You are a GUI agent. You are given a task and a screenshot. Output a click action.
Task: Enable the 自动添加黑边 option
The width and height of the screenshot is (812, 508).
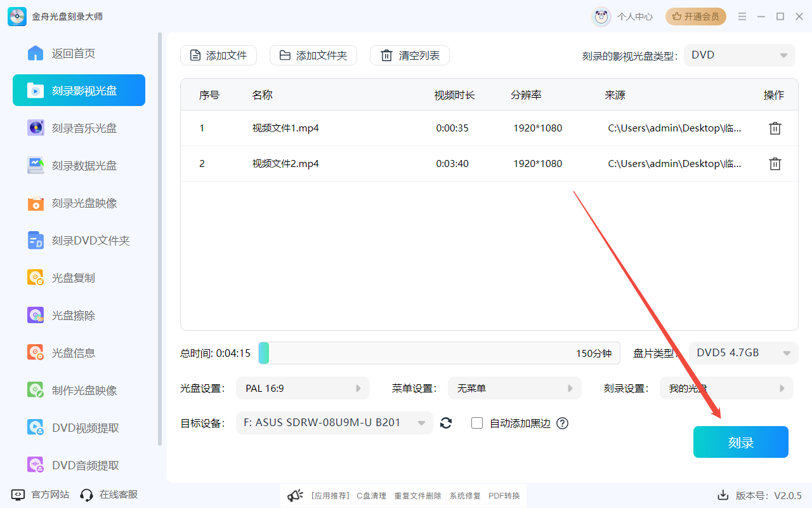tap(477, 423)
